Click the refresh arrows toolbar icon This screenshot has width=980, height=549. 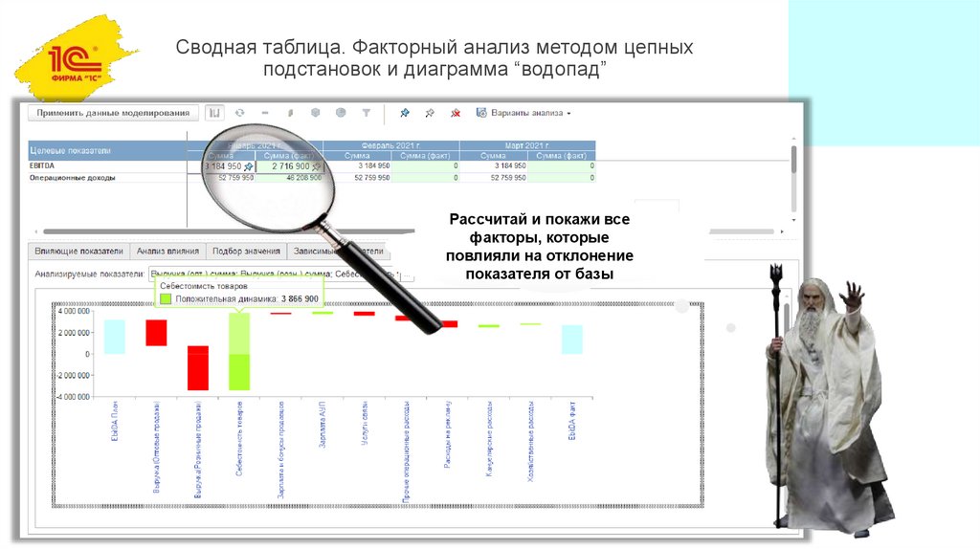[x=239, y=113]
